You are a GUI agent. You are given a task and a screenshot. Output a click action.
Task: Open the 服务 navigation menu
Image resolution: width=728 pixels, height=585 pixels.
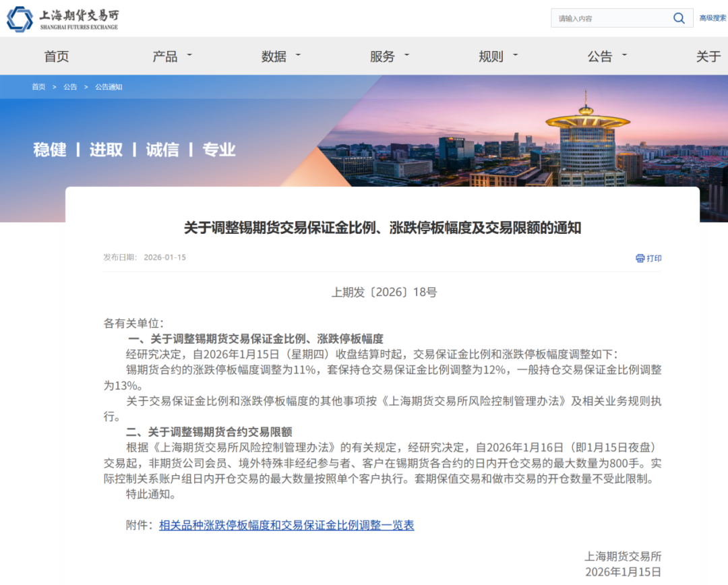(x=382, y=57)
